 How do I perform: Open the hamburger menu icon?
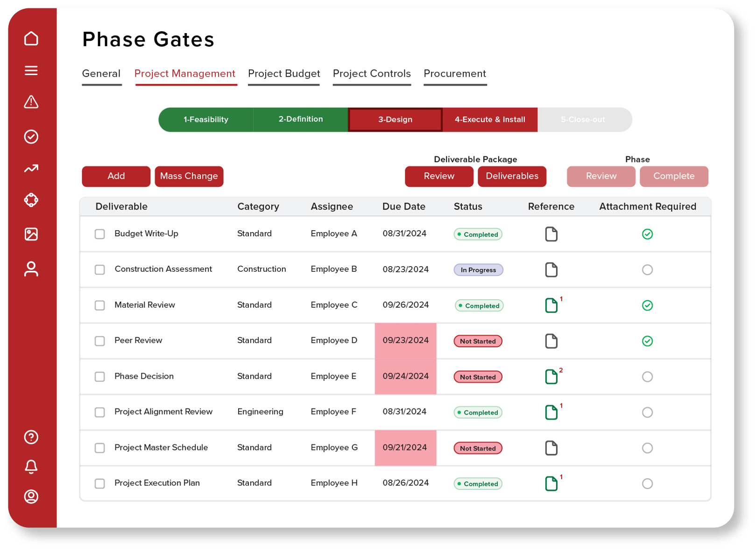click(x=31, y=71)
